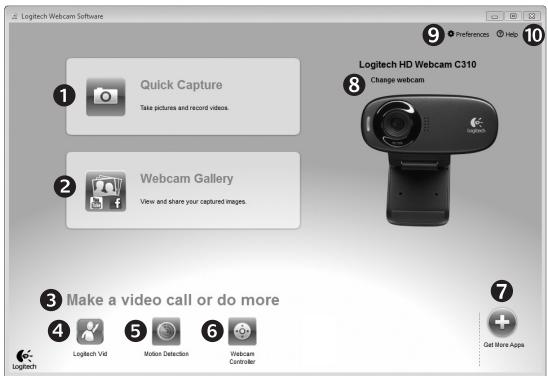
Task: Open the Webcam Controller icon
Action: tap(242, 331)
